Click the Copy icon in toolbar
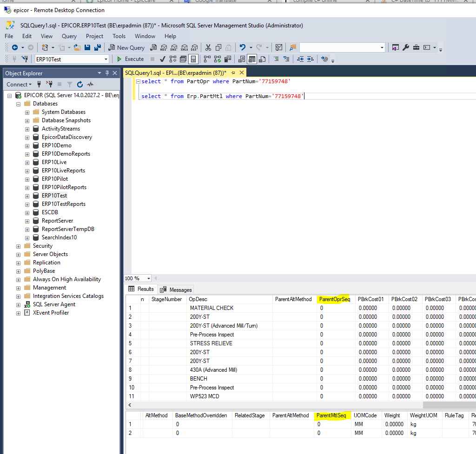This screenshot has height=454, width=476. pyautogui.click(x=218, y=47)
